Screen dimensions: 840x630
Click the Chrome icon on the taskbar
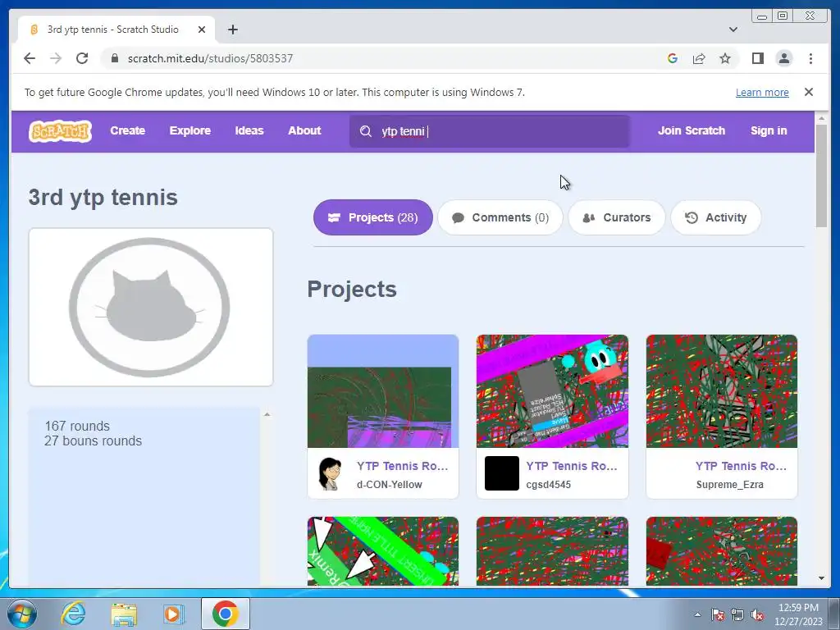click(x=226, y=614)
